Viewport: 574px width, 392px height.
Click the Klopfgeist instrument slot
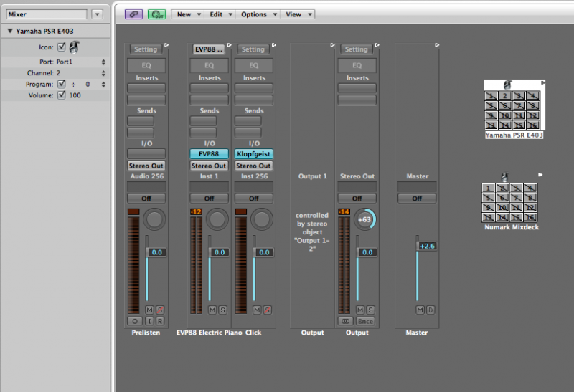pyautogui.click(x=254, y=154)
